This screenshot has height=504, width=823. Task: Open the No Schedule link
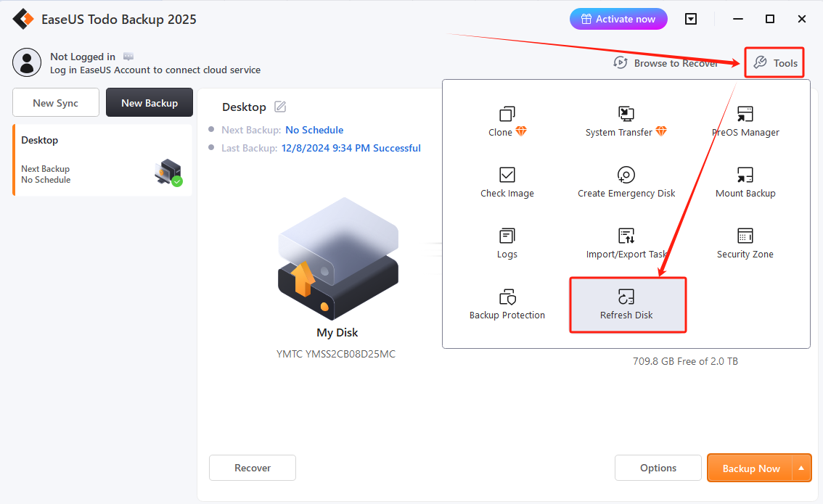point(314,130)
